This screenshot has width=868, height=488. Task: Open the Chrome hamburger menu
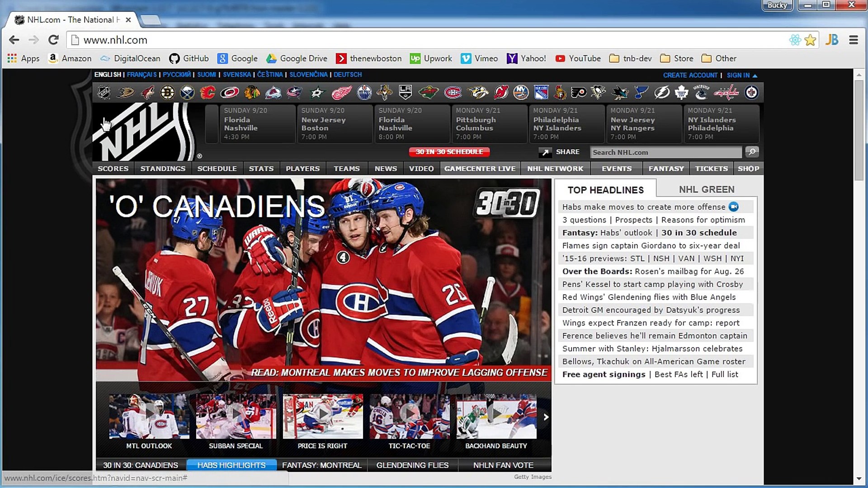[853, 40]
